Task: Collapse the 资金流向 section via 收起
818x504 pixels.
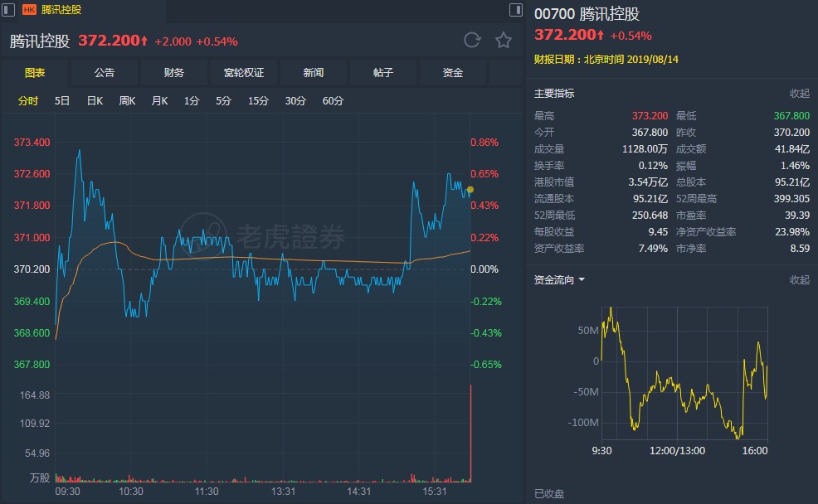Action: (x=799, y=280)
